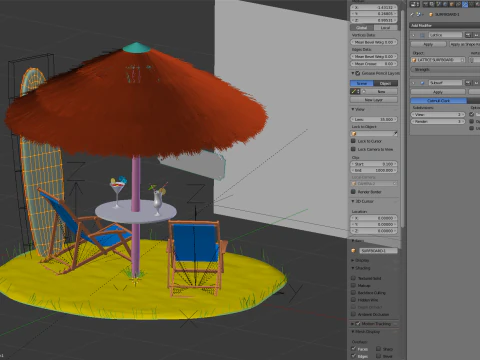Enable the Matcap checkbox

[353, 285]
